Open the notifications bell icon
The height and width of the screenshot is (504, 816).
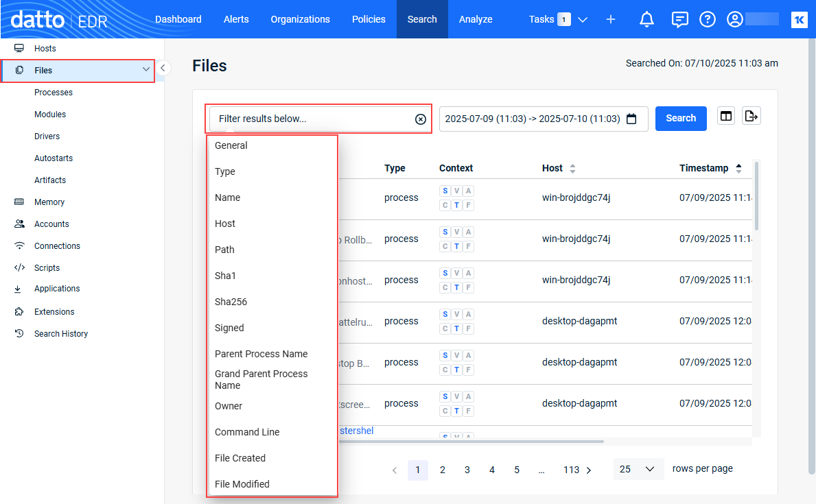(646, 19)
